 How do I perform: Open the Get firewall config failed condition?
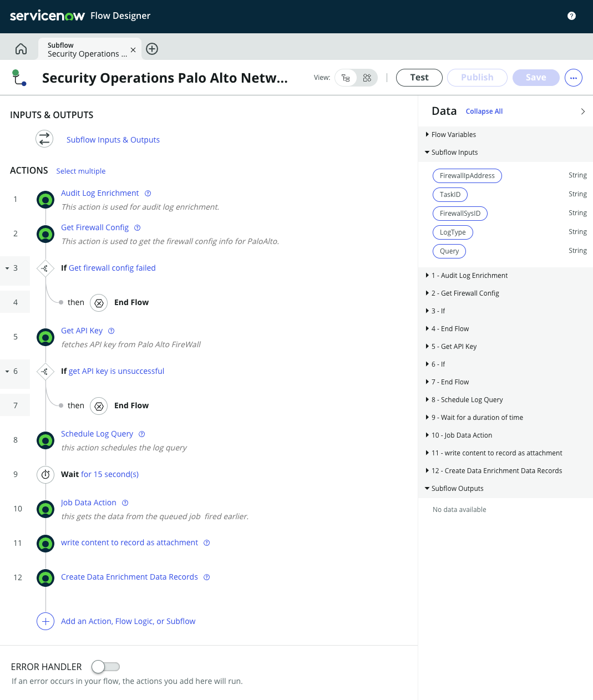pos(112,268)
